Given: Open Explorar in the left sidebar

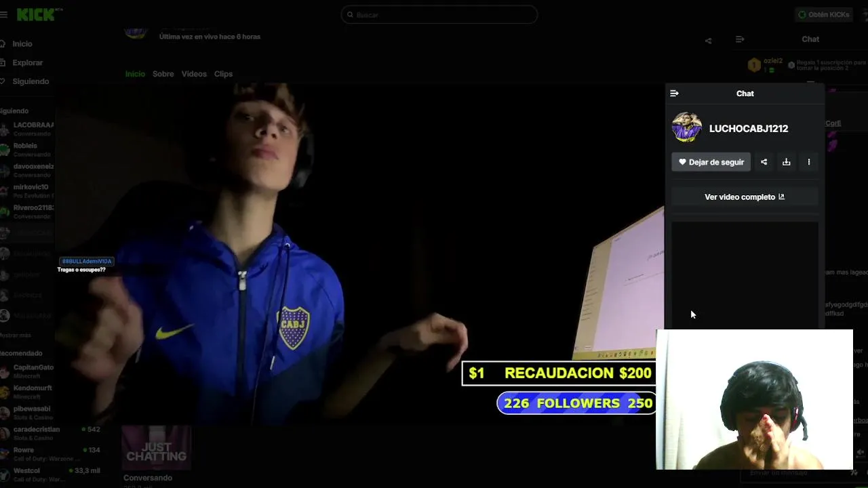Looking at the screenshot, I should tap(27, 62).
